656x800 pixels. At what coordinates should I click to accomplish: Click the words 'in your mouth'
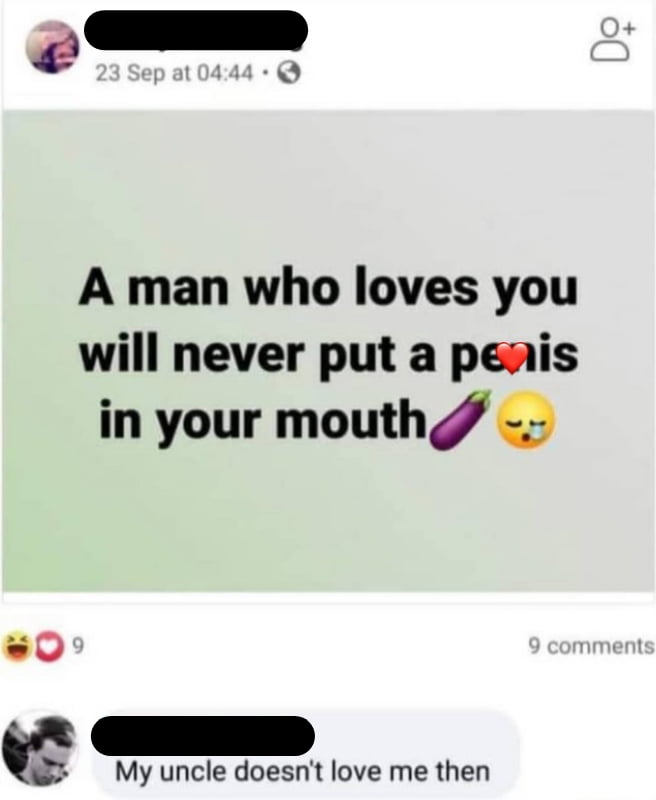point(263,419)
